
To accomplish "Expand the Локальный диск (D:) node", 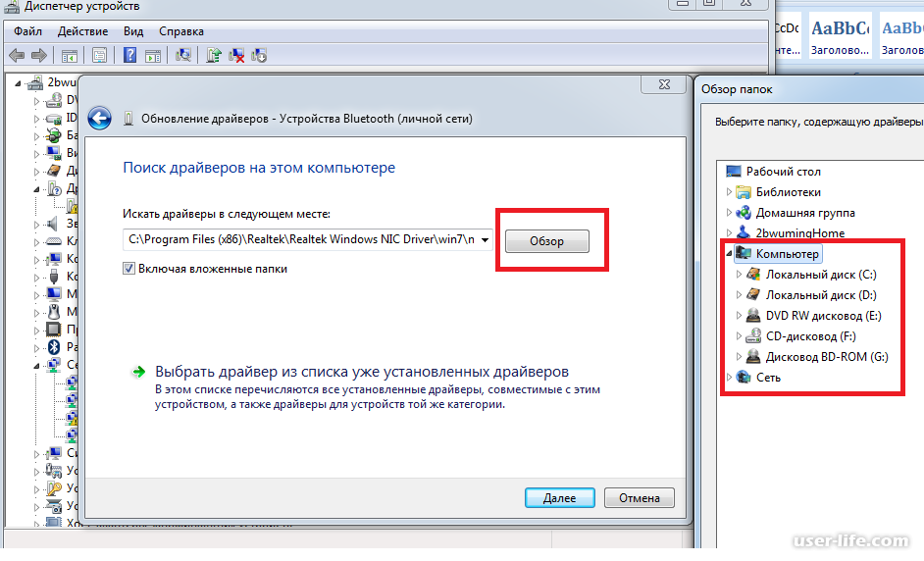I will [739, 294].
